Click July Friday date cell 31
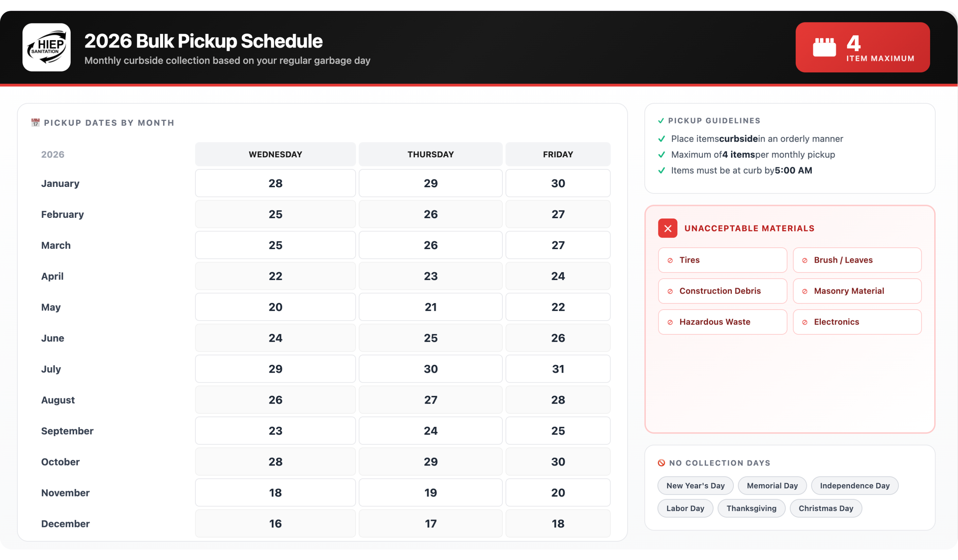This screenshot has height=560, width=958. [557, 369]
